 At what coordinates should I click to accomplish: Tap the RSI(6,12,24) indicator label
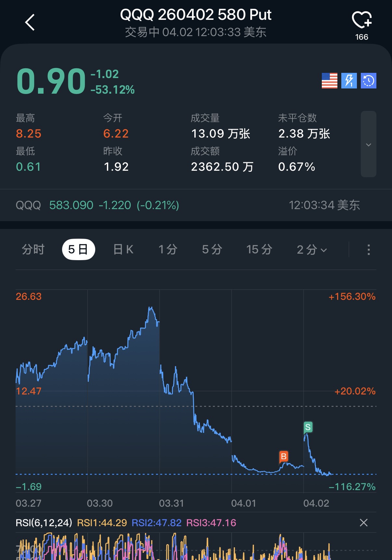coord(44,523)
